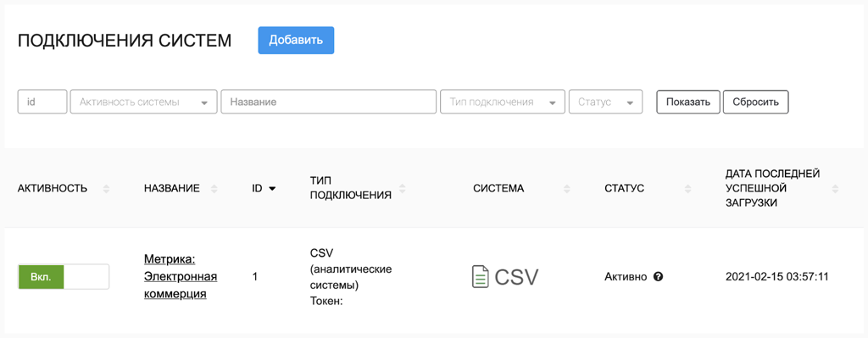Click the CSV file system icon
The height and width of the screenshot is (338, 868).
coord(504,277)
